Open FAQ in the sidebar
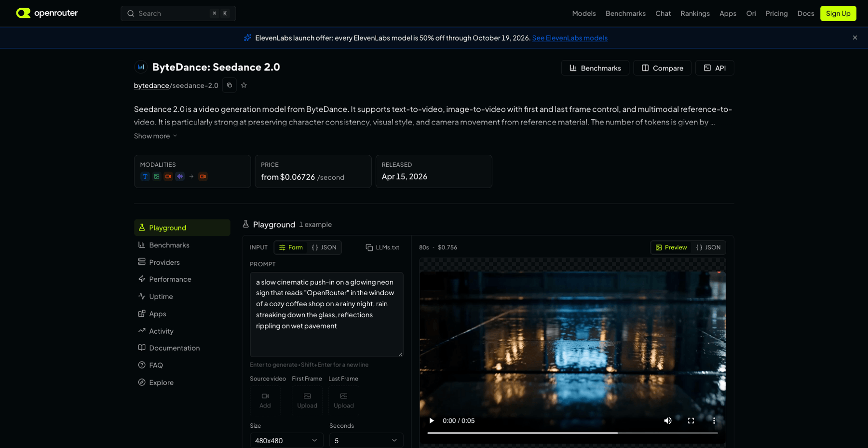 click(x=182, y=366)
